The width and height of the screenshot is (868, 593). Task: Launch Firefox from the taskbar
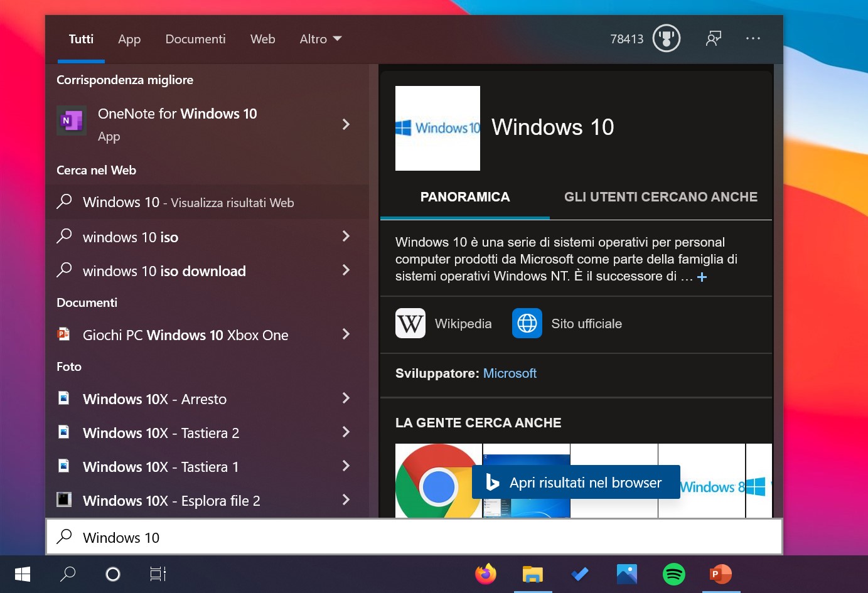pos(486,574)
